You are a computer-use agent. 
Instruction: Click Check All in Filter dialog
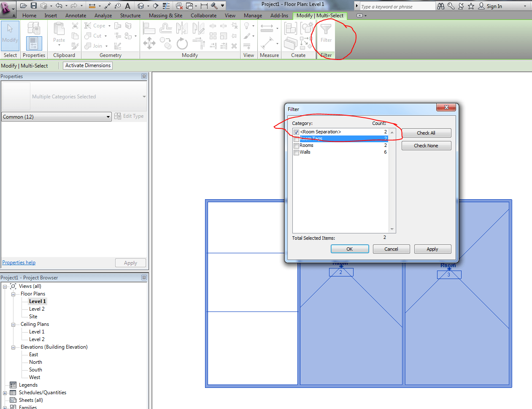(x=426, y=133)
